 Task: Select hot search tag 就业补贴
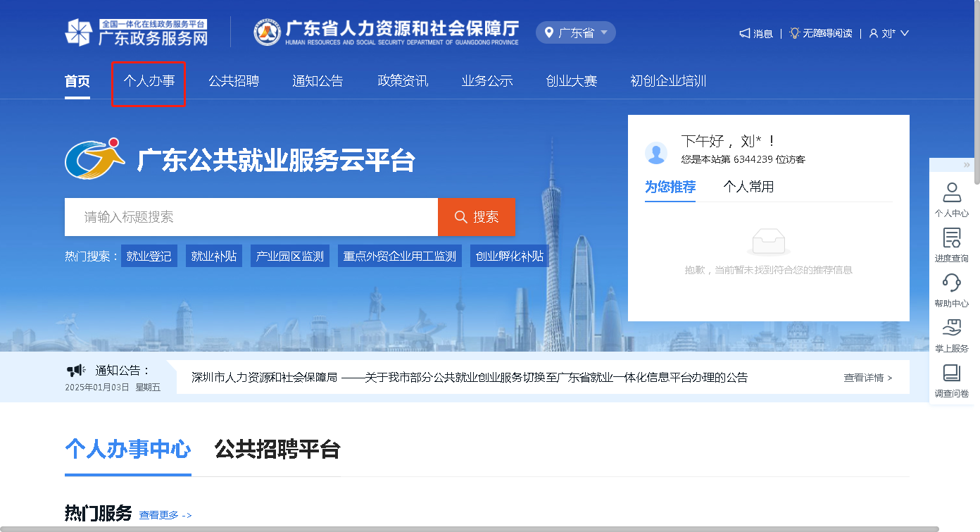tap(214, 256)
